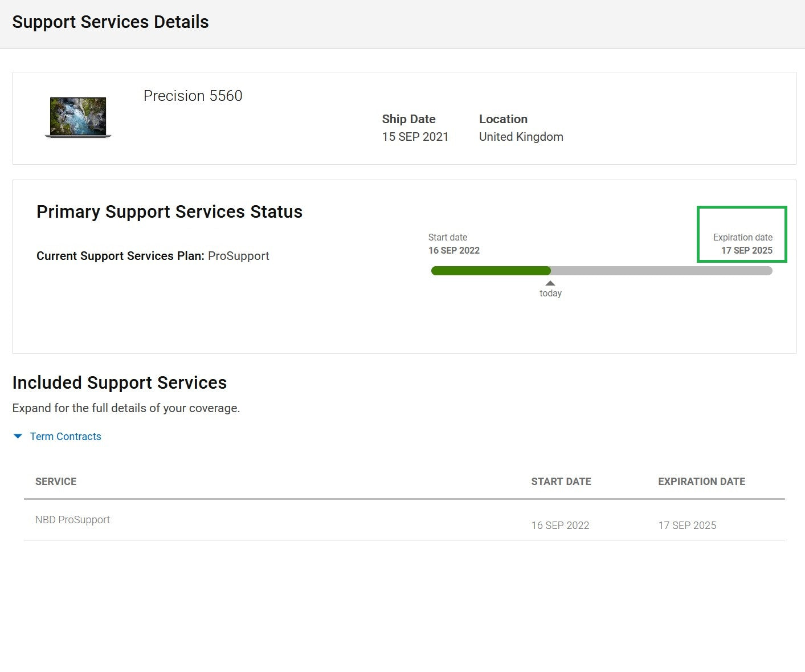Click the green support progress bar

click(491, 271)
